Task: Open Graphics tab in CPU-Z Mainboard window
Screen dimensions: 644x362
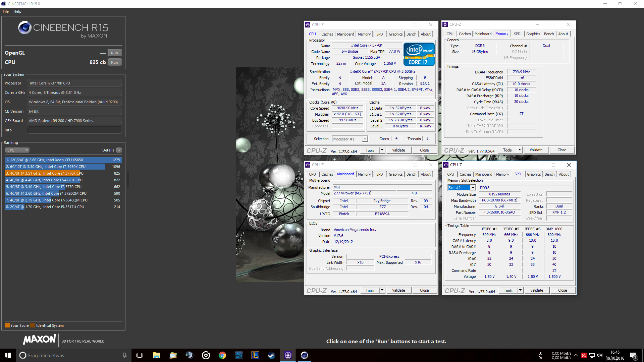Action: click(x=395, y=174)
